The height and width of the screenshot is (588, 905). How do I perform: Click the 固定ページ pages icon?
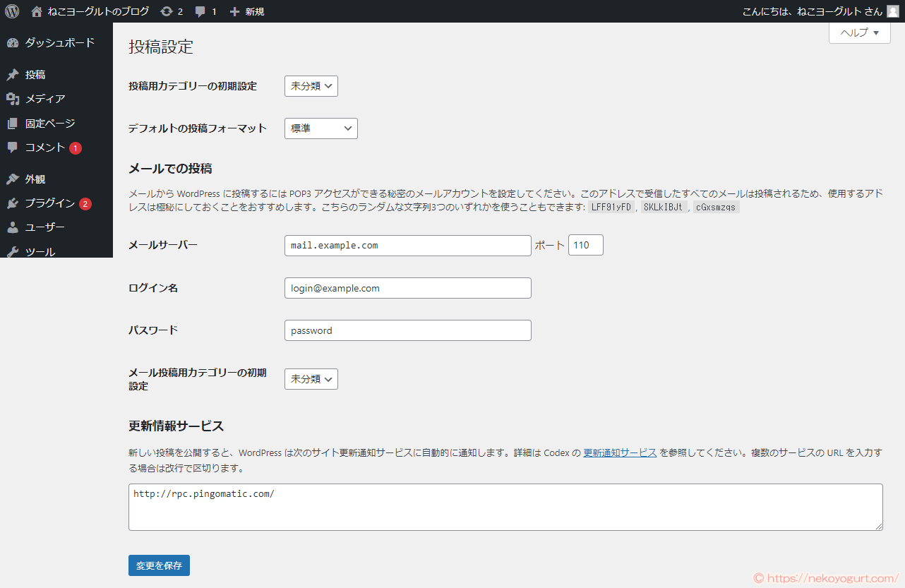tap(12, 123)
